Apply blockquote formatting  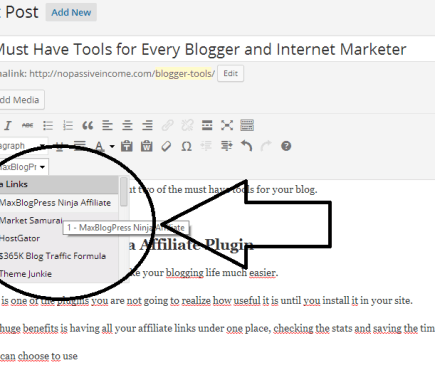pos(87,126)
